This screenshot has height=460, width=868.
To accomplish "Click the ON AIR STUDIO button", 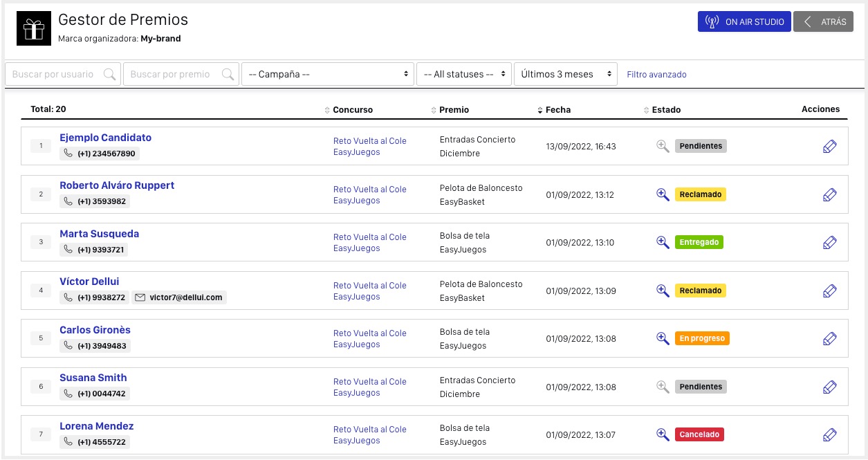I will [x=744, y=22].
